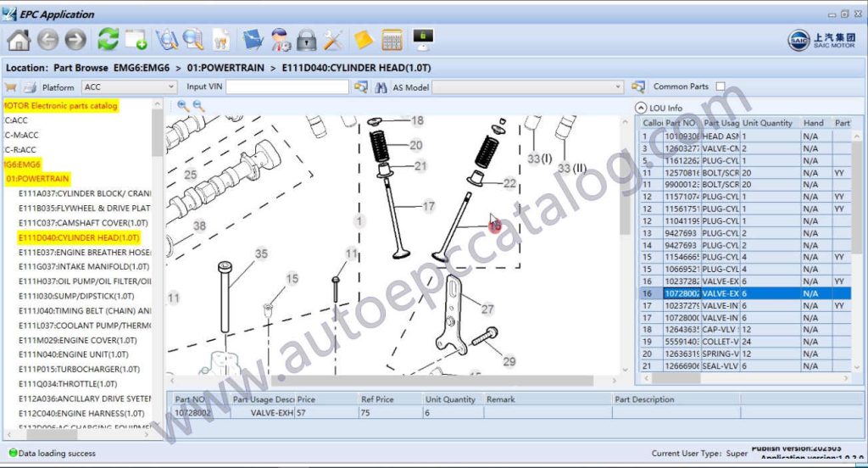
Task: Click the Home icon in toolbar
Action: click(x=19, y=40)
